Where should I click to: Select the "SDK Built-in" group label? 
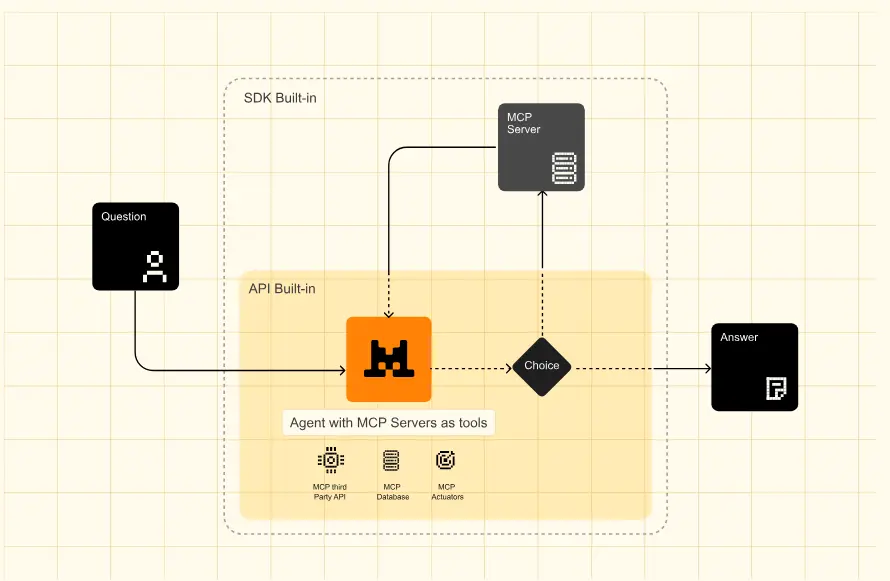280,98
